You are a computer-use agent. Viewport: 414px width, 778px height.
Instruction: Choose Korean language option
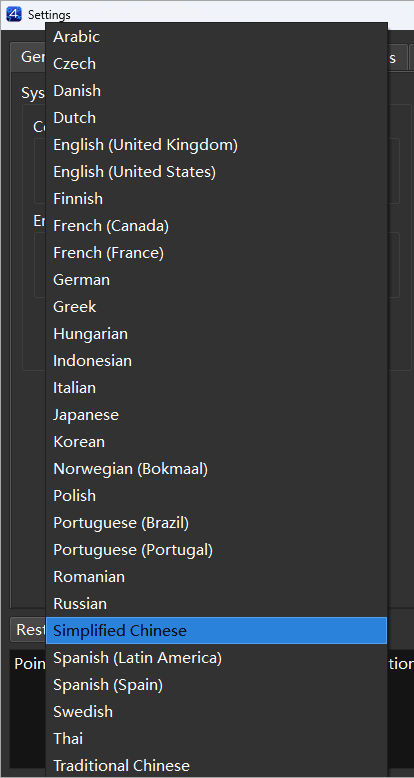pyautogui.click(x=216, y=442)
